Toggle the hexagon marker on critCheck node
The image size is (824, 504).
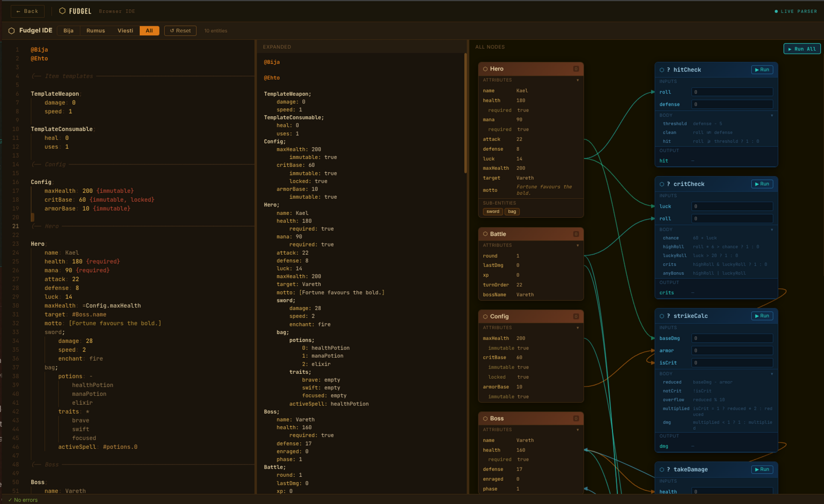(x=662, y=184)
